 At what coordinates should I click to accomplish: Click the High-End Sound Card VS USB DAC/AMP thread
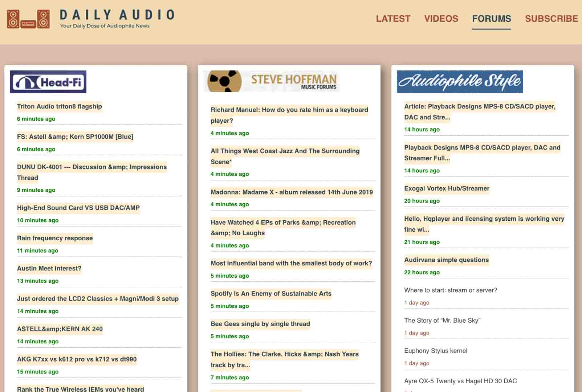point(78,208)
